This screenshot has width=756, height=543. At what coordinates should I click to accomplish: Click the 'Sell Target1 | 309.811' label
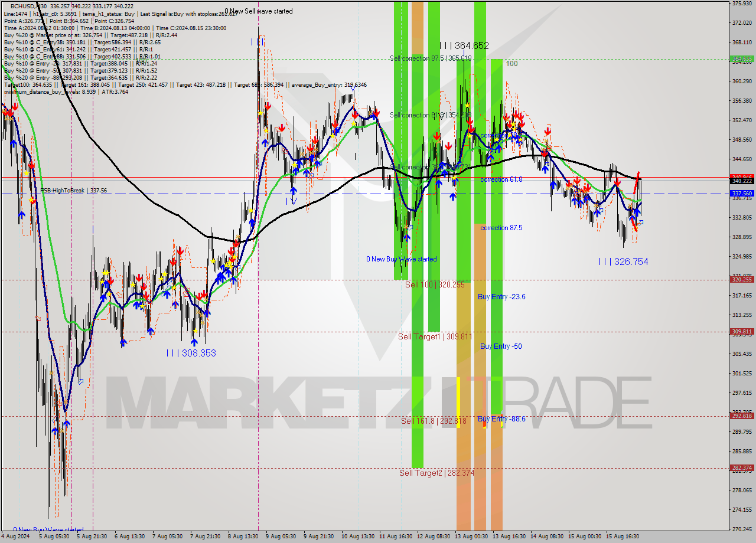pos(435,336)
